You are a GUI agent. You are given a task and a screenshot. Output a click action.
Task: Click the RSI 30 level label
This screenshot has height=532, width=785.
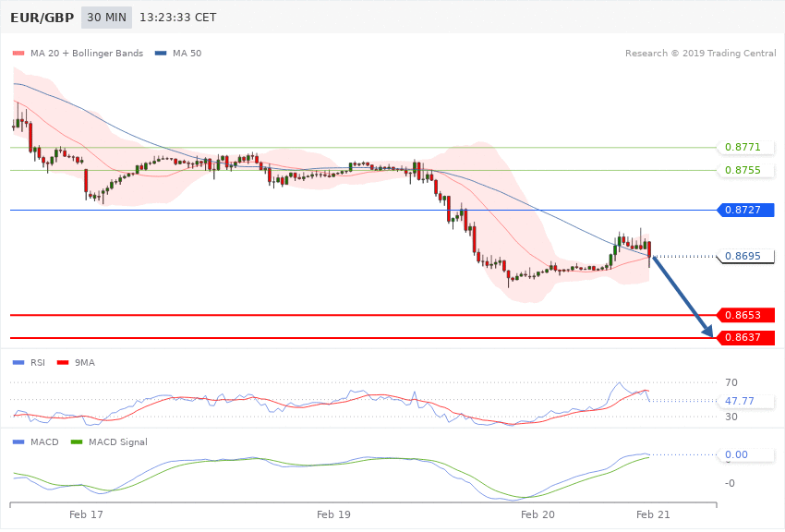click(731, 417)
